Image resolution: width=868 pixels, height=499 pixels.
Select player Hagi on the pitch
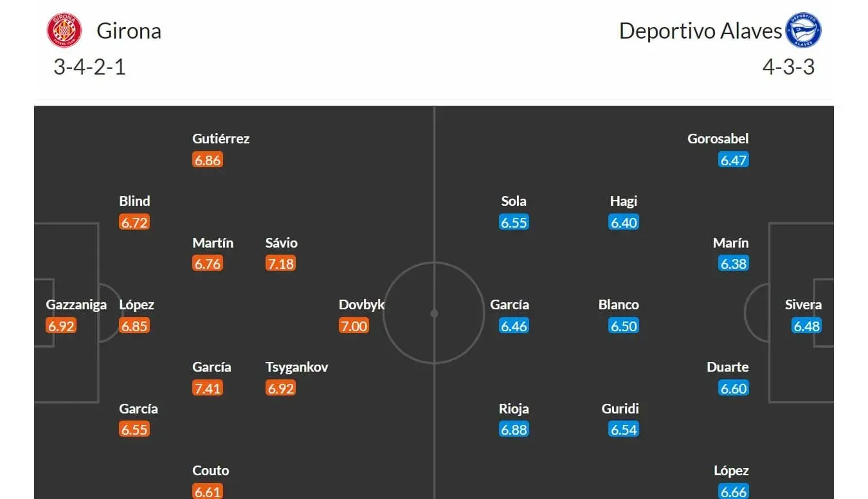coord(624,201)
